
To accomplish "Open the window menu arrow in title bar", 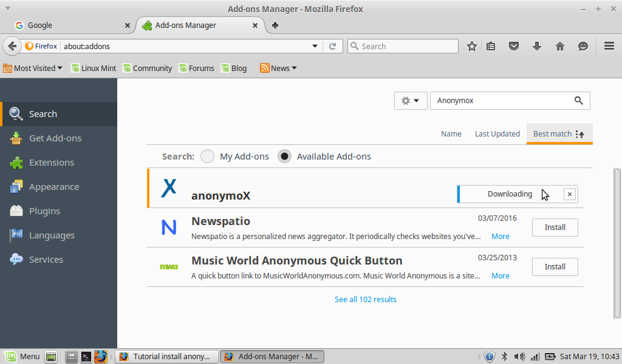I will (7, 8).
